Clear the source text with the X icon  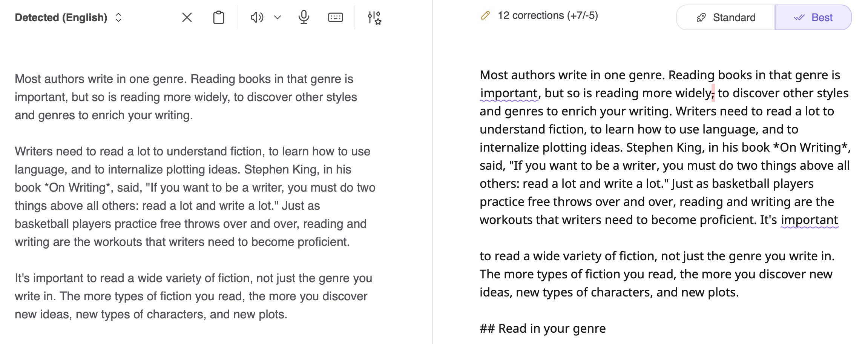click(x=187, y=17)
